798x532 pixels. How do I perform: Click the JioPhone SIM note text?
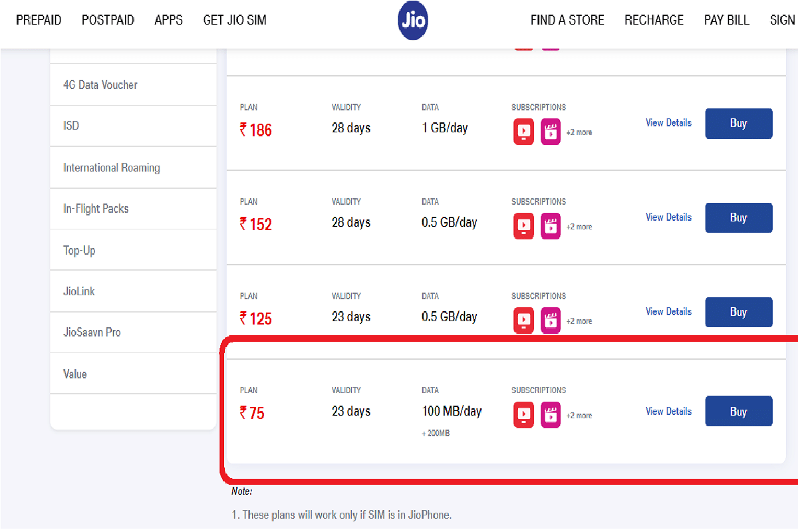tap(342, 515)
